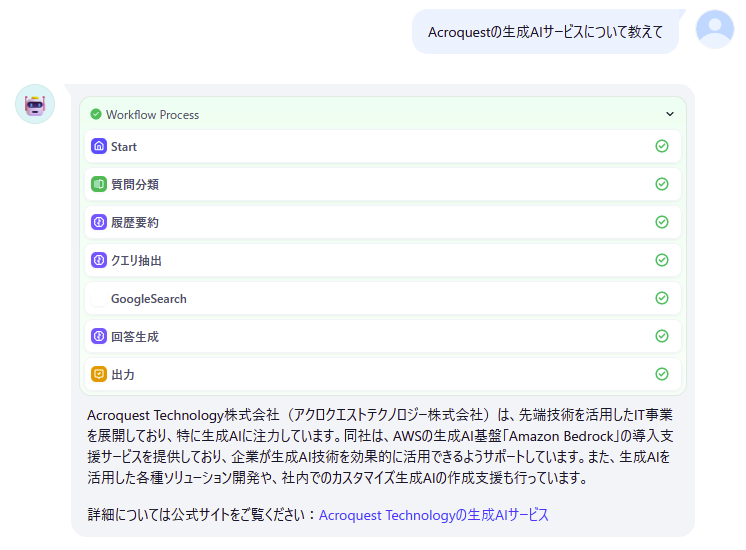Click the Start row success checkmark
The height and width of the screenshot is (550, 746).
pos(662,146)
